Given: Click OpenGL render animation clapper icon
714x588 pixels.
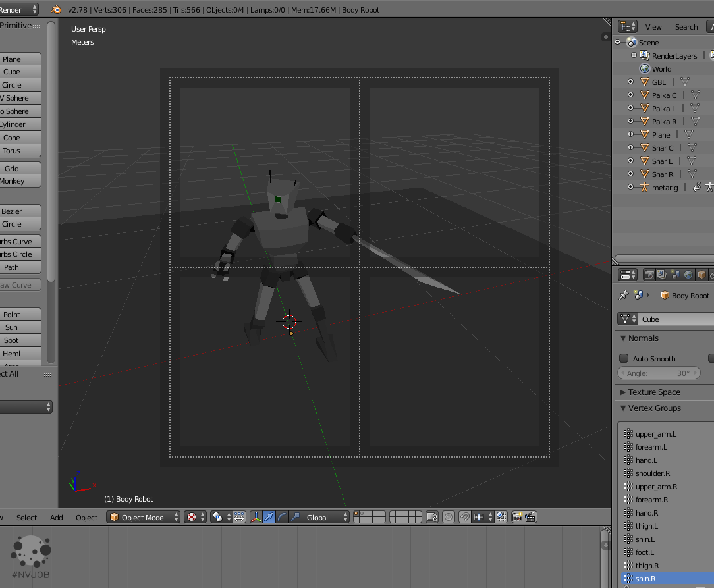Looking at the screenshot, I should pyautogui.click(x=530, y=517).
